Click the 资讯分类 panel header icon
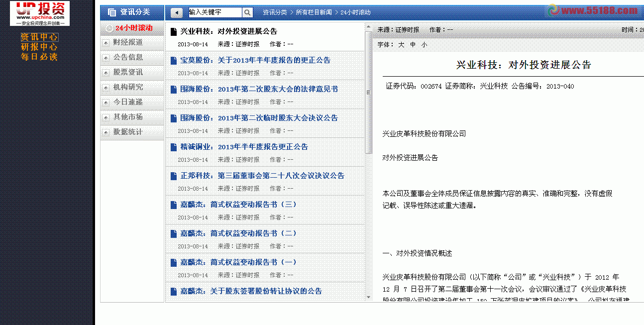Image resolution: width=644 pixels, height=325 pixels. [112, 12]
